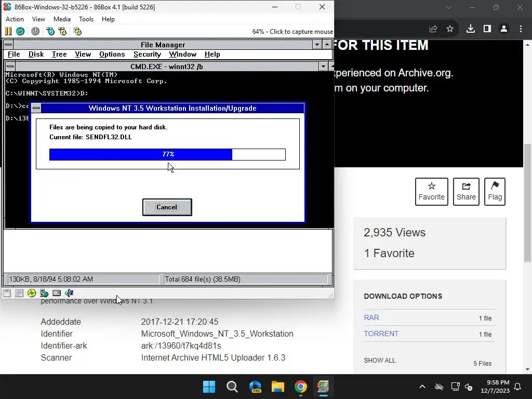Click the 77% file copy progress bar
The height and width of the screenshot is (399, 532).
click(168, 154)
